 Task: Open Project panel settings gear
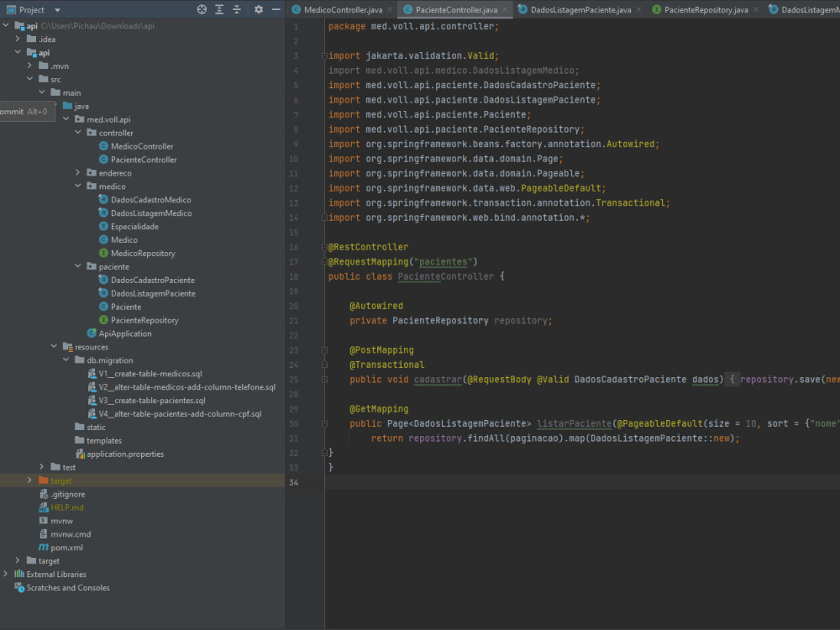(258, 9)
